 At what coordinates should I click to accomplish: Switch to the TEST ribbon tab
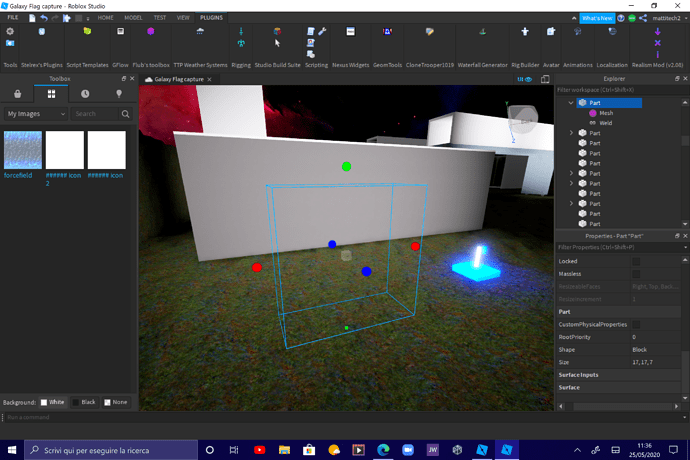[160, 18]
